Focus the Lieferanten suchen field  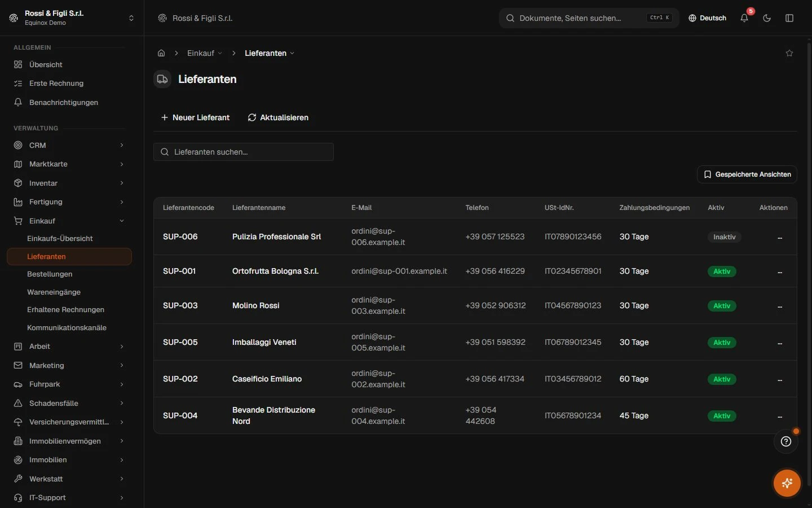[244, 152]
